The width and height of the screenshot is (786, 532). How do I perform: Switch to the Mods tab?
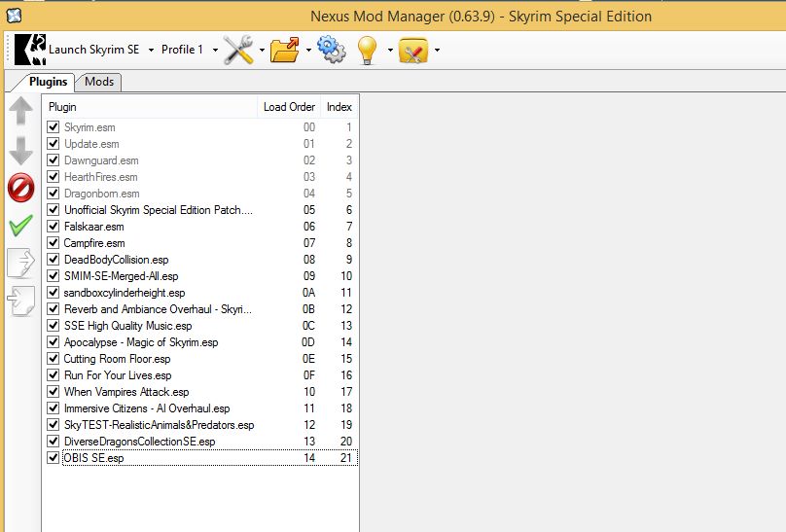pyautogui.click(x=99, y=82)
